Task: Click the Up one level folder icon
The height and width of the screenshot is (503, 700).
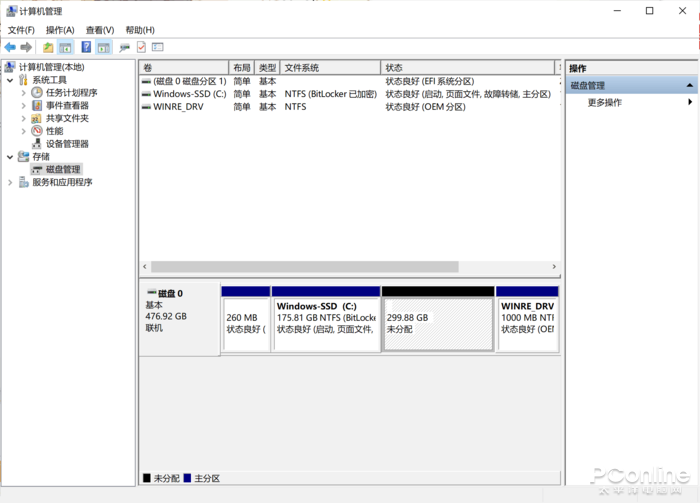Action: click(48, 47)
